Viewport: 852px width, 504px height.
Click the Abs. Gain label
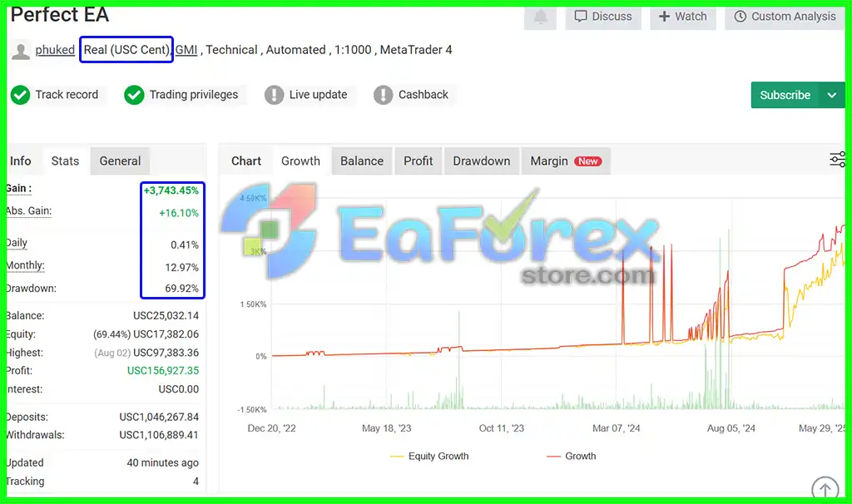pos(29,210)
